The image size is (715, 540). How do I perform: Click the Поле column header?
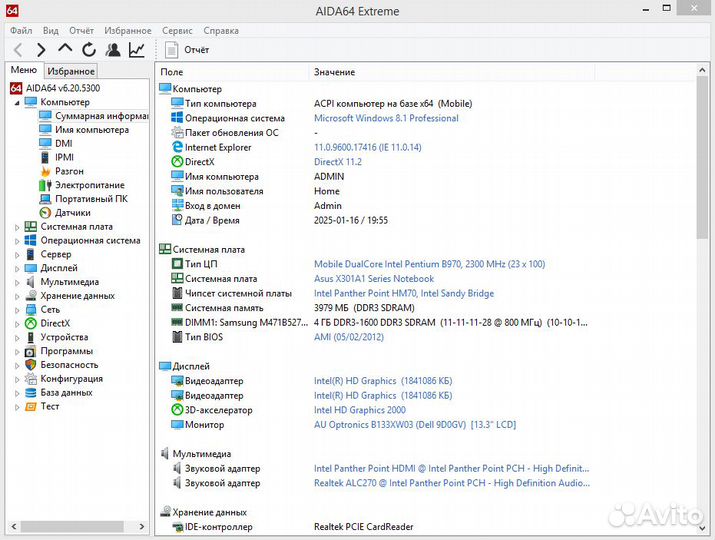233,72
